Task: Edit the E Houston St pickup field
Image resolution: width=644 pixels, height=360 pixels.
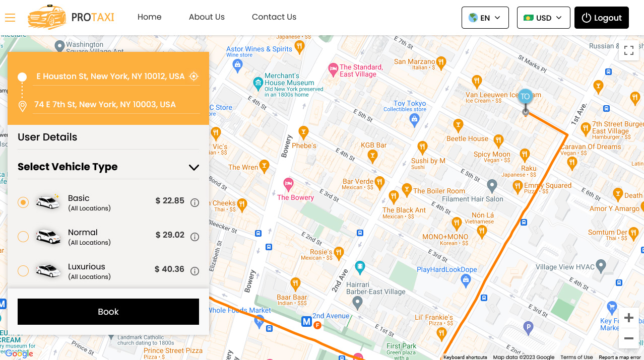Action: pos(109,77)
